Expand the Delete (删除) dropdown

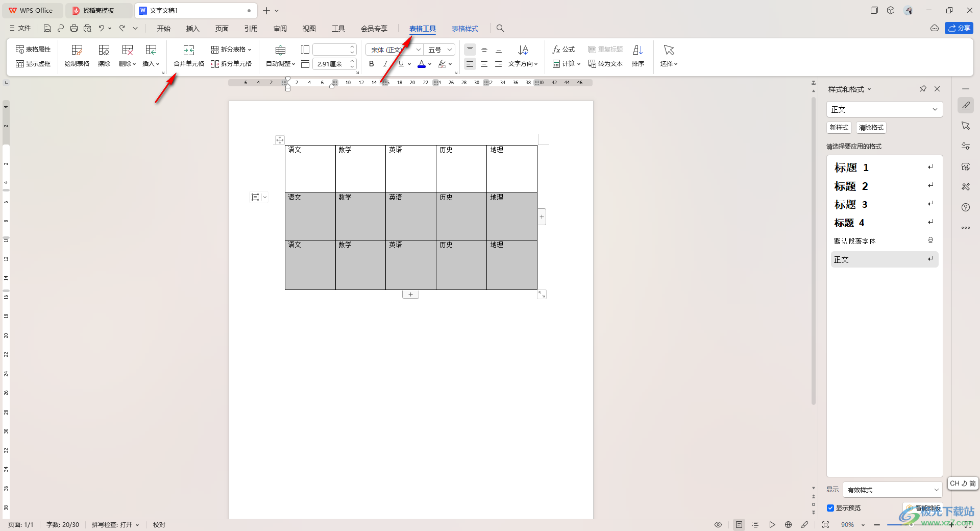click(x=128, y=64)
